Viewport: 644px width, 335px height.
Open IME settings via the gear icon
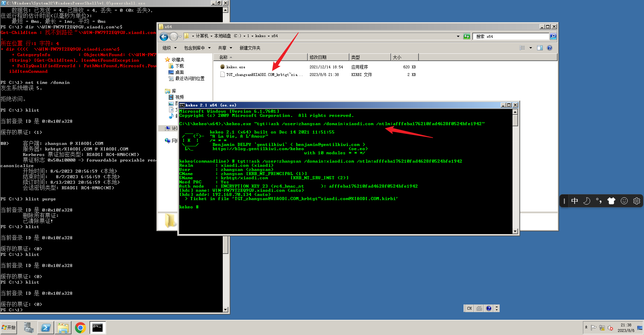[x=636, y=200]
